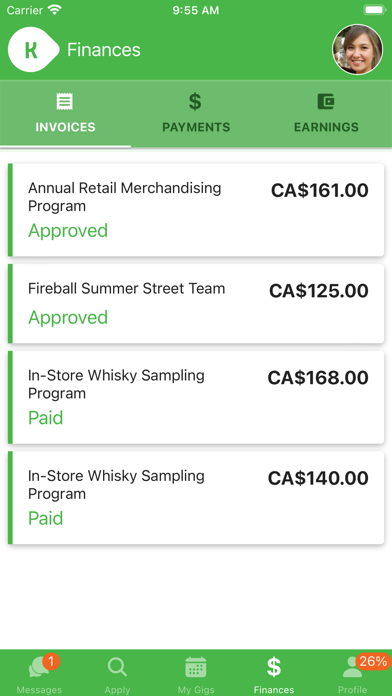Tap the Finances header title
The height and width of the screenshot is (696, 392).
pos(104,50)
